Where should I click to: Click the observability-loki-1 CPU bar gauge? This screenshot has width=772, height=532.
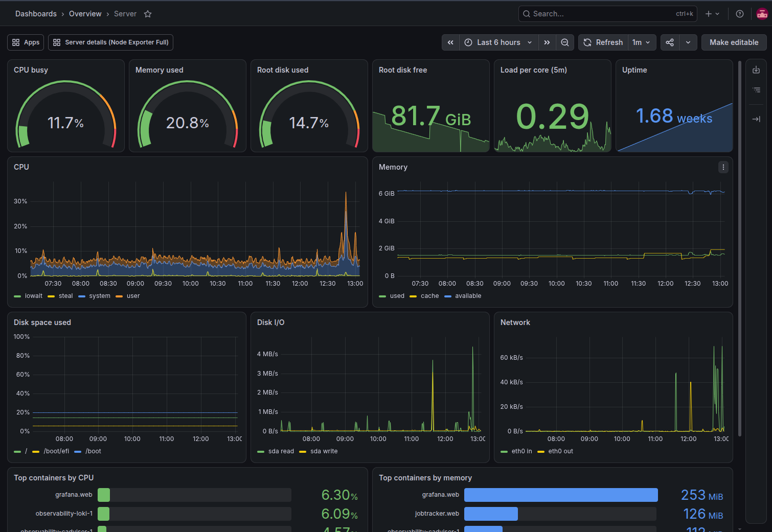coord(194,514)
